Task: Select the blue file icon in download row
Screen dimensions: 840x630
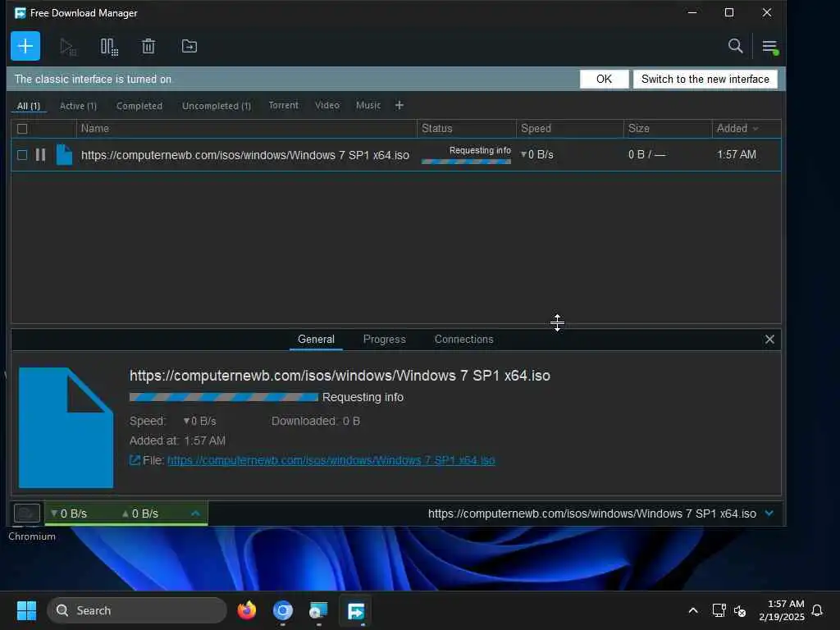Action: [x=64, y=155]
